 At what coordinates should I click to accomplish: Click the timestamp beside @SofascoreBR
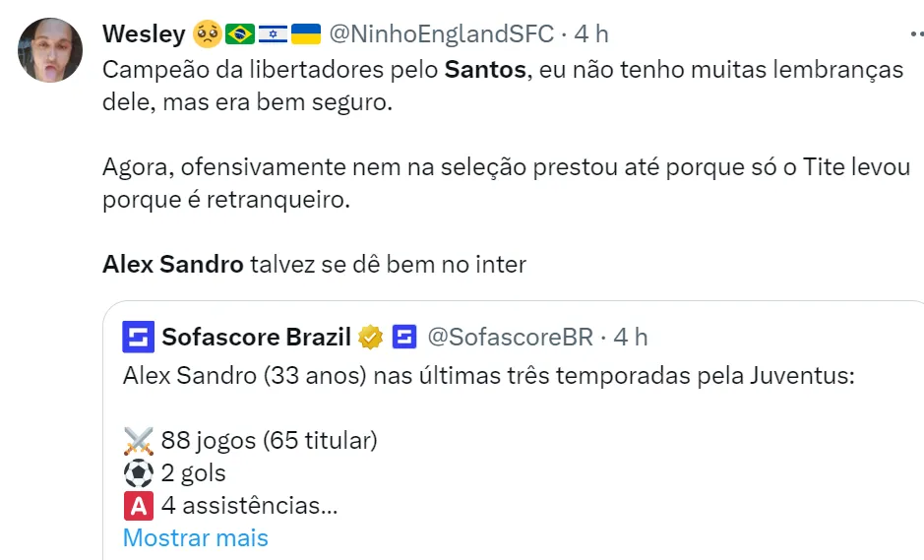coord(631,338)
